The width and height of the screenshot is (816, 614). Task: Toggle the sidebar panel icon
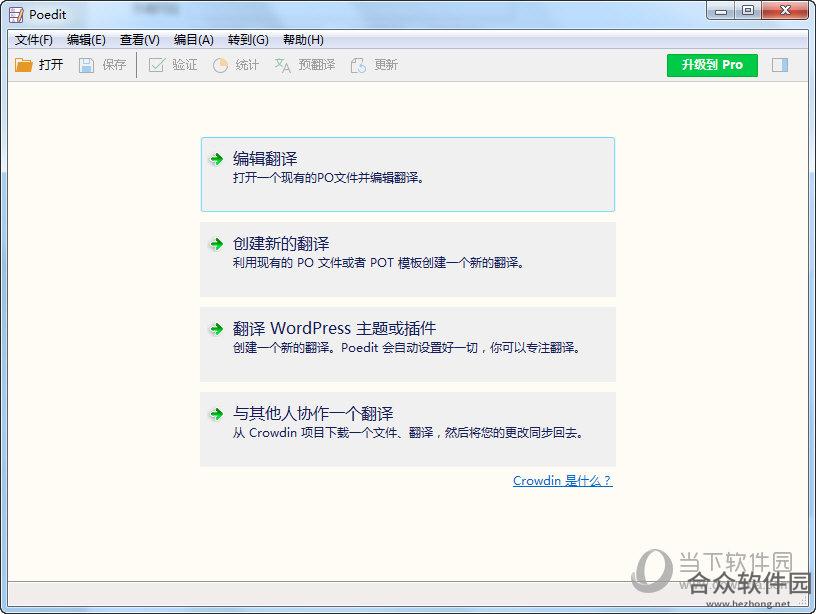tap(780, 65)
